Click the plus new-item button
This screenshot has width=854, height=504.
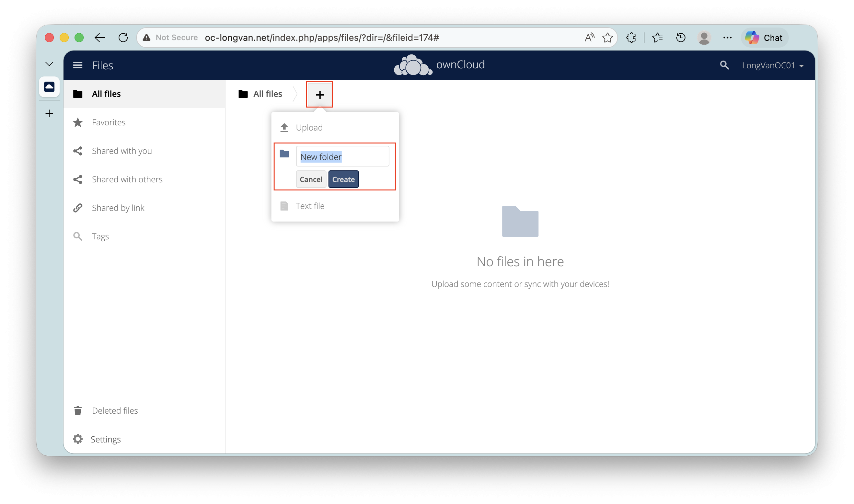tap(320, 95)
